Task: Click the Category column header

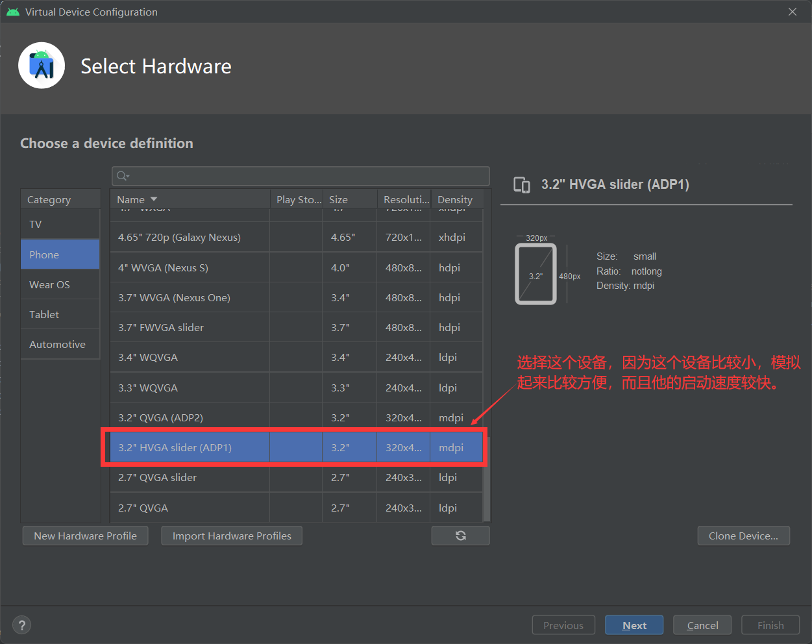Action: [60, 199]
